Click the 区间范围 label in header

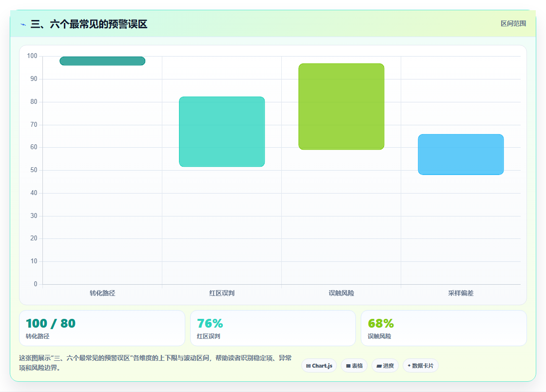[x=513, y=24]
